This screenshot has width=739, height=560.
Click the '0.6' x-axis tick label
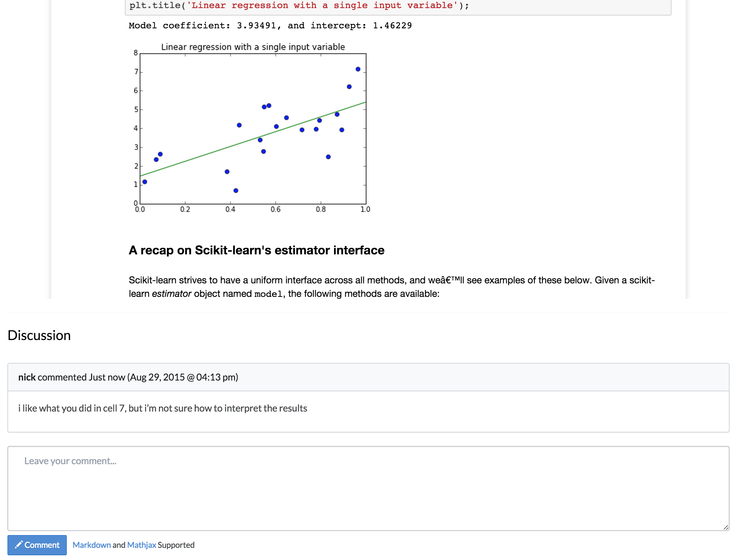[275, 209]
